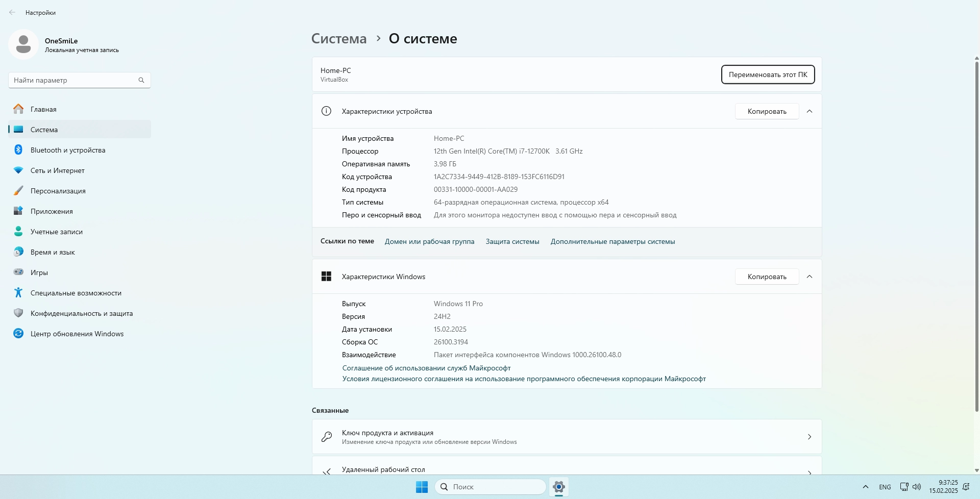Image resolution: width=980 pixels, height=499 pixels.
Task: Copy Windows specifications with Копировать button
Action: [767, 277]
